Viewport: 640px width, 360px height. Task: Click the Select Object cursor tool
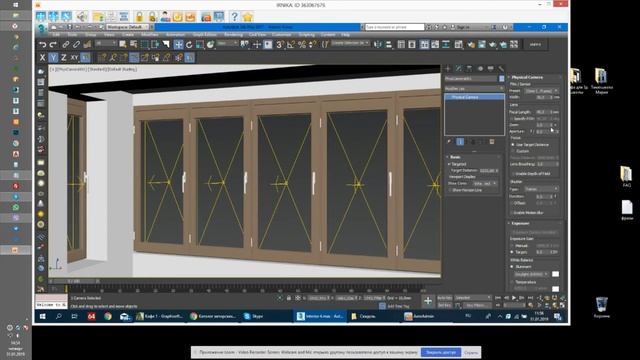pos(122,44)
